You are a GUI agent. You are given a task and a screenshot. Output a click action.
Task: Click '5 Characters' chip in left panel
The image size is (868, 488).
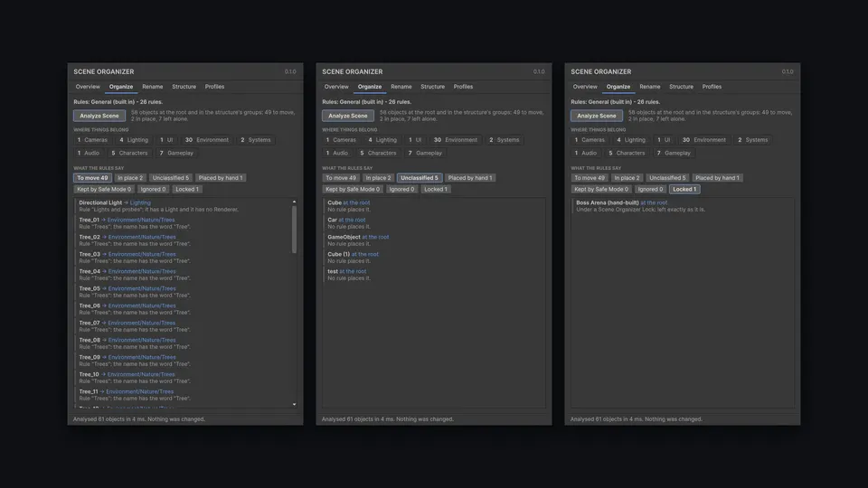point(129,153)
